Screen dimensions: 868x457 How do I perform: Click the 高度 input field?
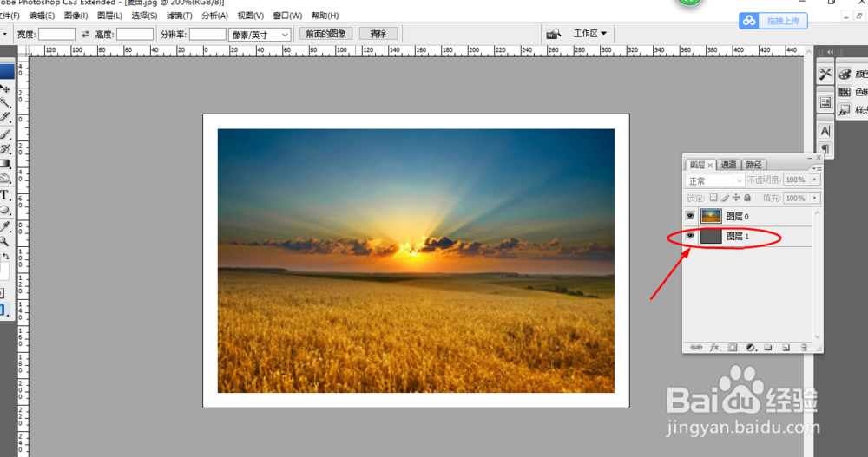pyautogui.click(x=135, y=35)
